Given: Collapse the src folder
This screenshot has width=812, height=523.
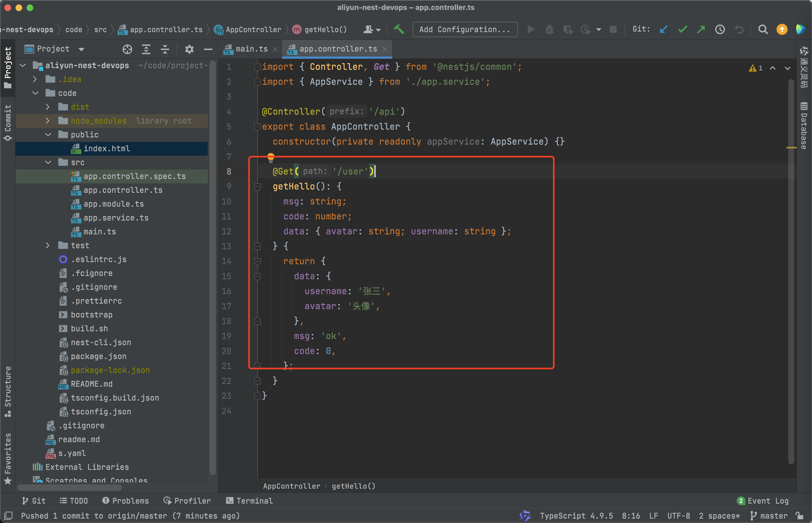Looking at the screenshot, I should [48, 162].
